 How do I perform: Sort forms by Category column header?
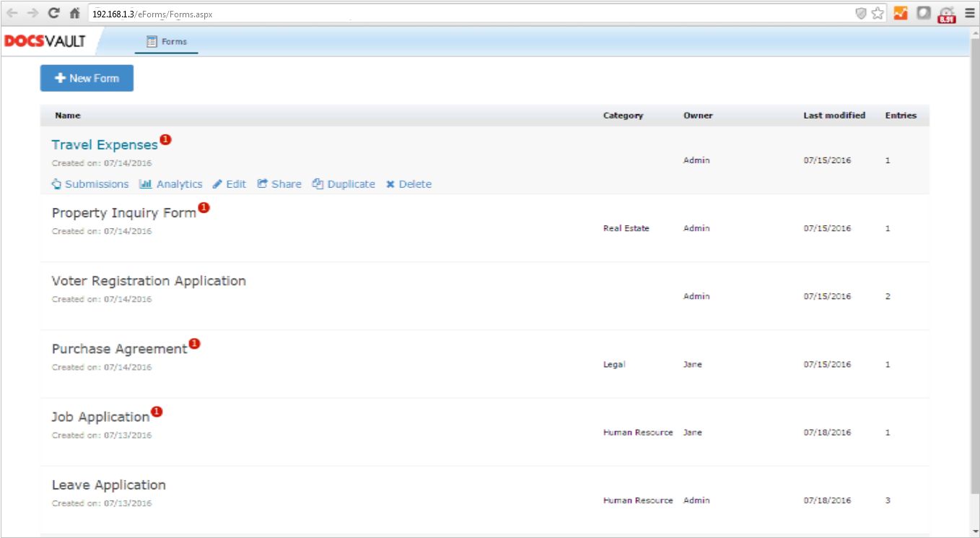(x=623, y=116)
